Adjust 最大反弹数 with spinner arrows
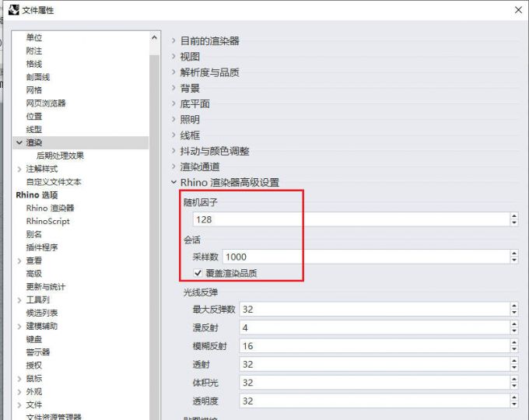The height and width of the screenshot is (420, 529). [x=514, y=309]
